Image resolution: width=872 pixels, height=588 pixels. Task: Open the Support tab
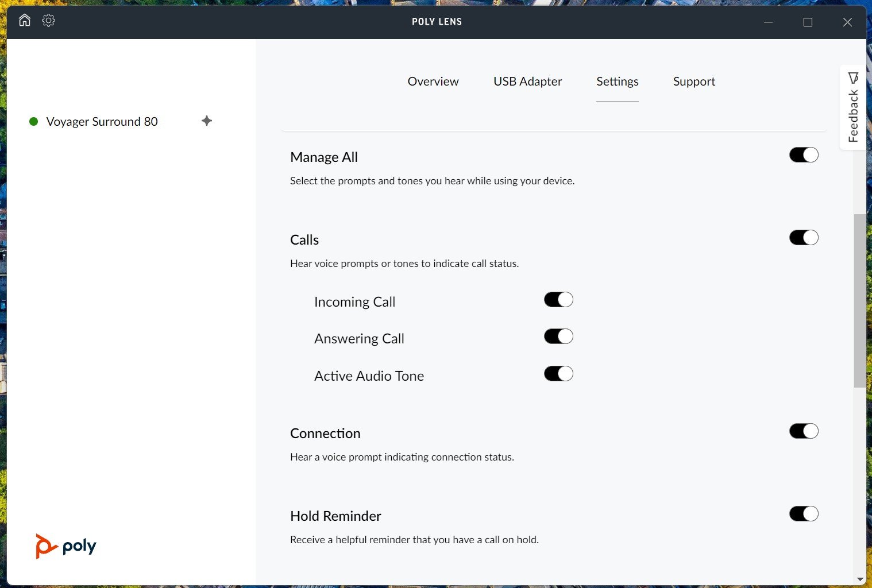[x=694, y=82]
